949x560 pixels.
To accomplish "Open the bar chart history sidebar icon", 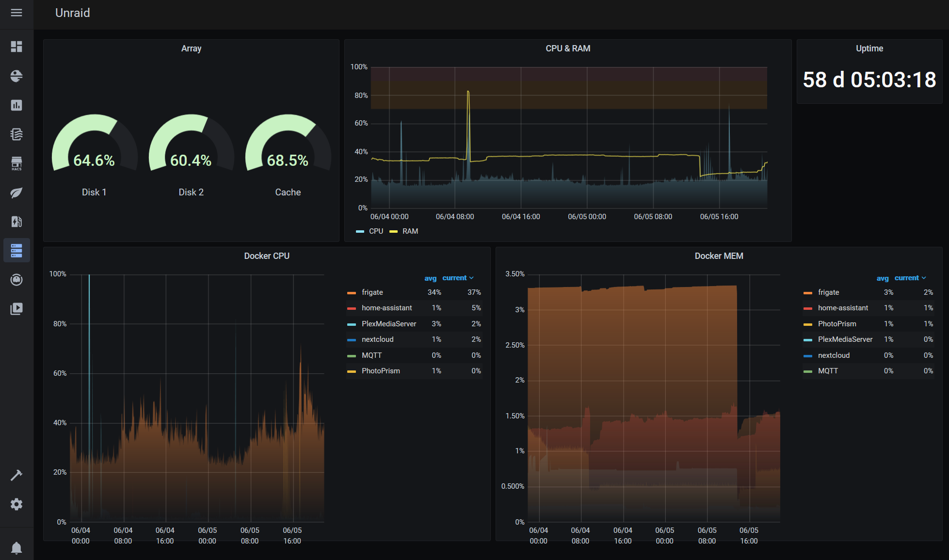I will pos(16,105).
